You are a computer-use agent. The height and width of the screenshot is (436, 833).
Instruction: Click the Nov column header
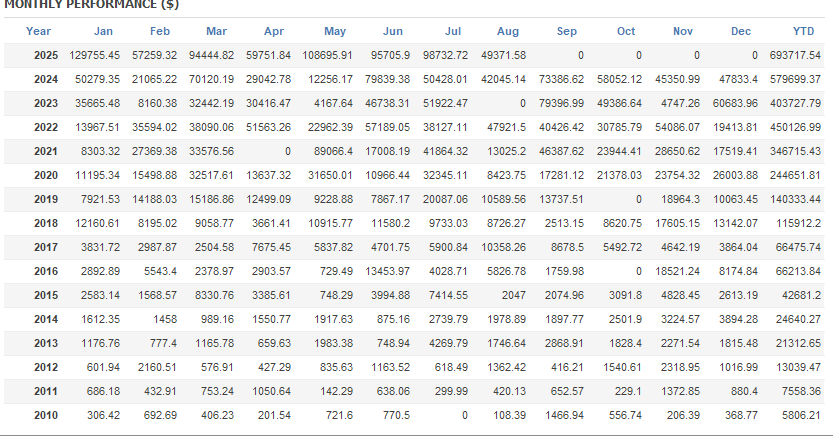(x=683, y=31)
